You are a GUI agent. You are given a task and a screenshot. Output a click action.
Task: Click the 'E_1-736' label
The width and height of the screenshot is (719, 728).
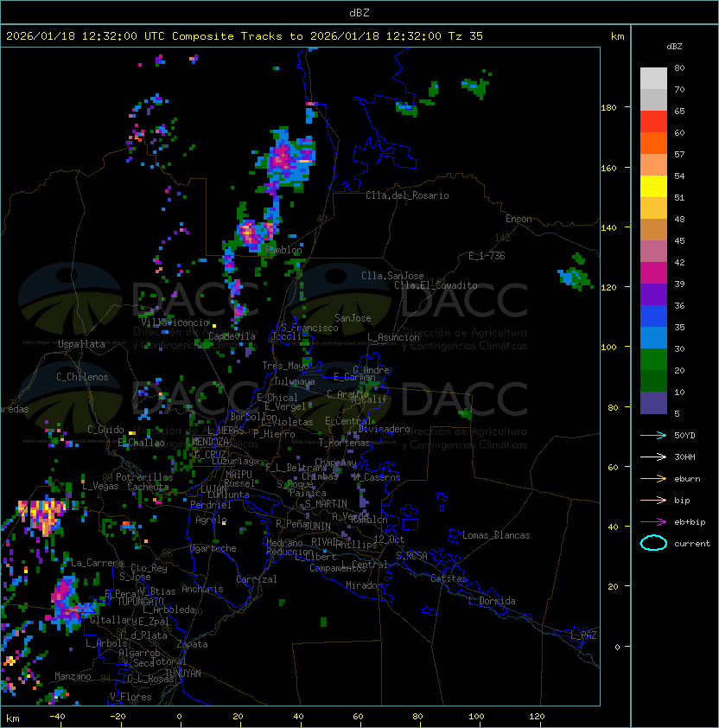tap(487, 256)
